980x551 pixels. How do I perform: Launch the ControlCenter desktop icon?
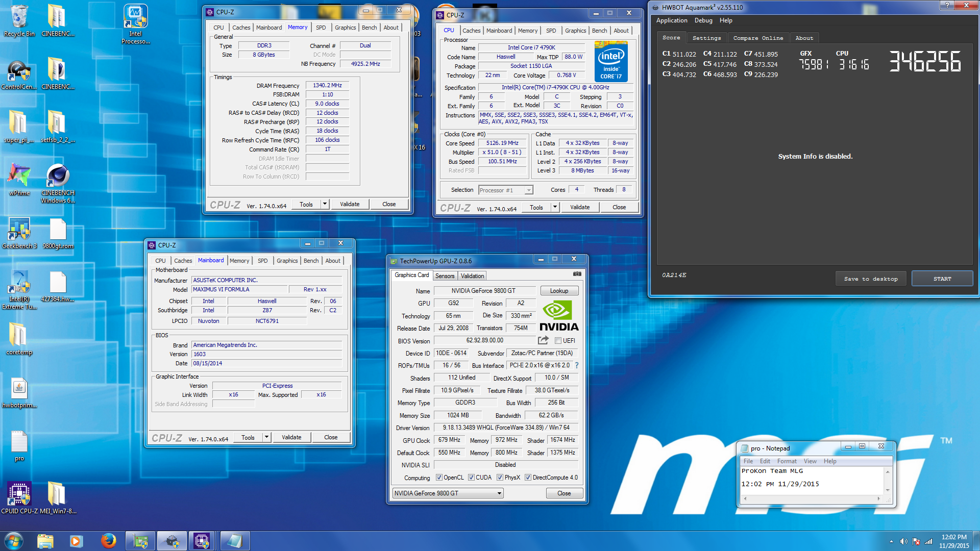(19, 74)
